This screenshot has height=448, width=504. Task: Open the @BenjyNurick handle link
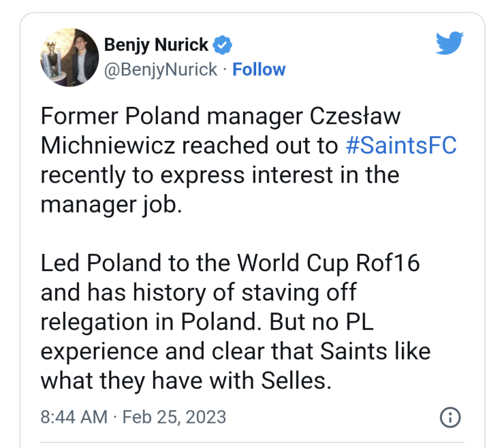point(161,70)
